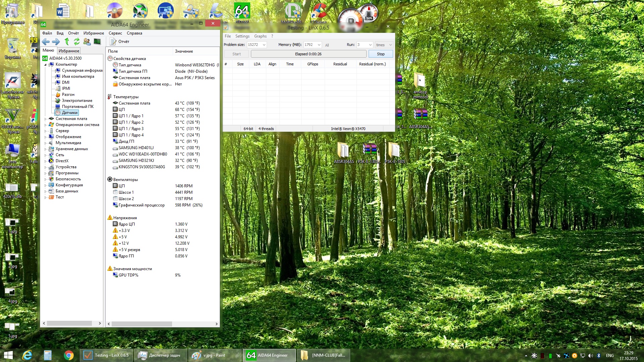Image resolution: width=644 pixels, height=362 pixels.
Task: Switch to the Избранное tab
Action: 69,51
